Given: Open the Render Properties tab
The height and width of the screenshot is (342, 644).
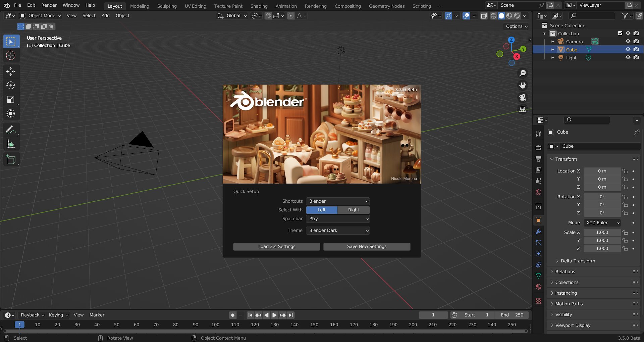Looking at the screenshot, I should 538,147.
